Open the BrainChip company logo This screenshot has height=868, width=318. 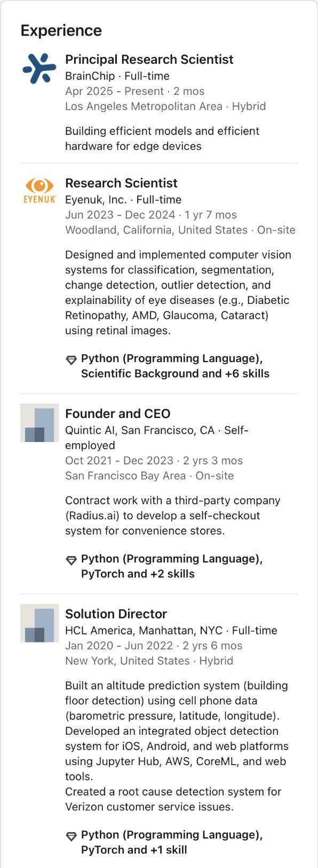point(39,69)
